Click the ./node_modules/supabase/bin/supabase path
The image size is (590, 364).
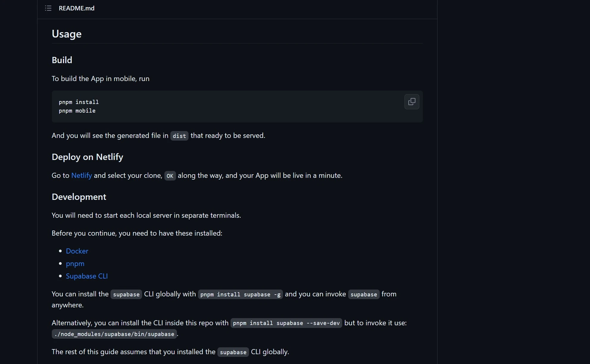114,334
